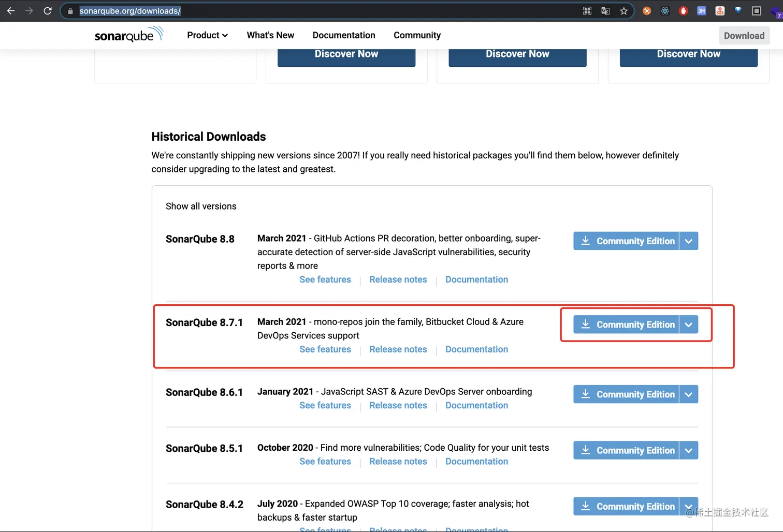Expand edition dropdown for SonarQube 8.4.2
The height and width of the screenshot is (532, 783).
click(689, 506)
